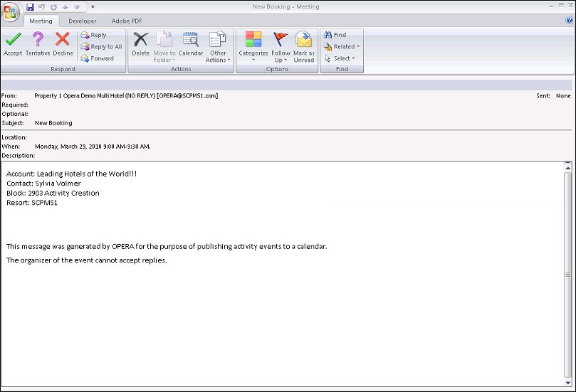Maximize the New Booking window
This screenshot has height=392, width=576.
561,6
